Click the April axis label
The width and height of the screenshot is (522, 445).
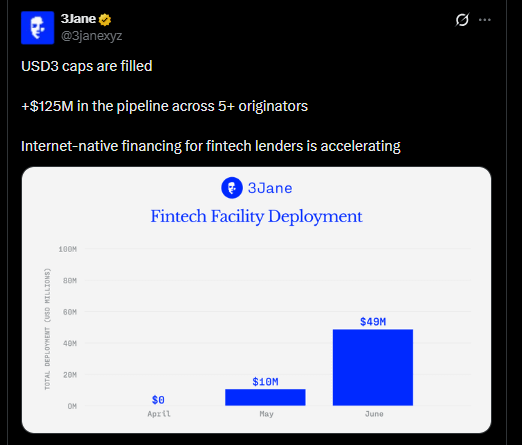tap(159, 414)
